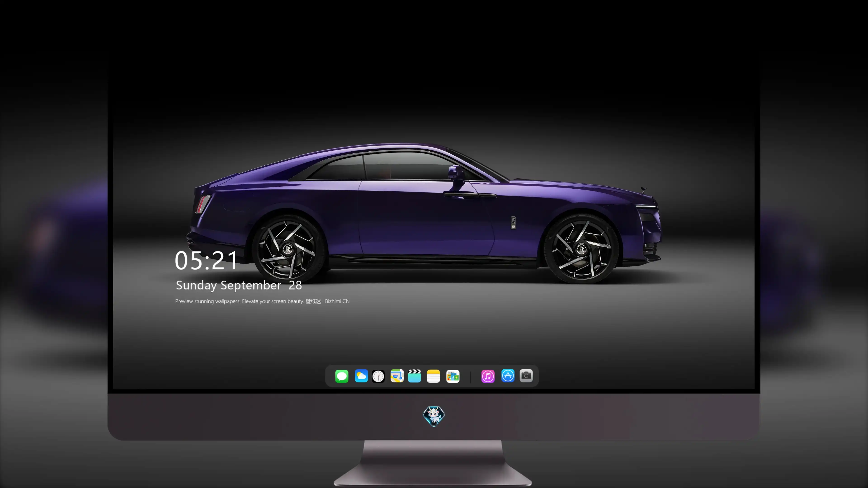The width and height of the screenshot is (868, 488).
Task: Click the 05:21 clock display
Action: point(206,261)
